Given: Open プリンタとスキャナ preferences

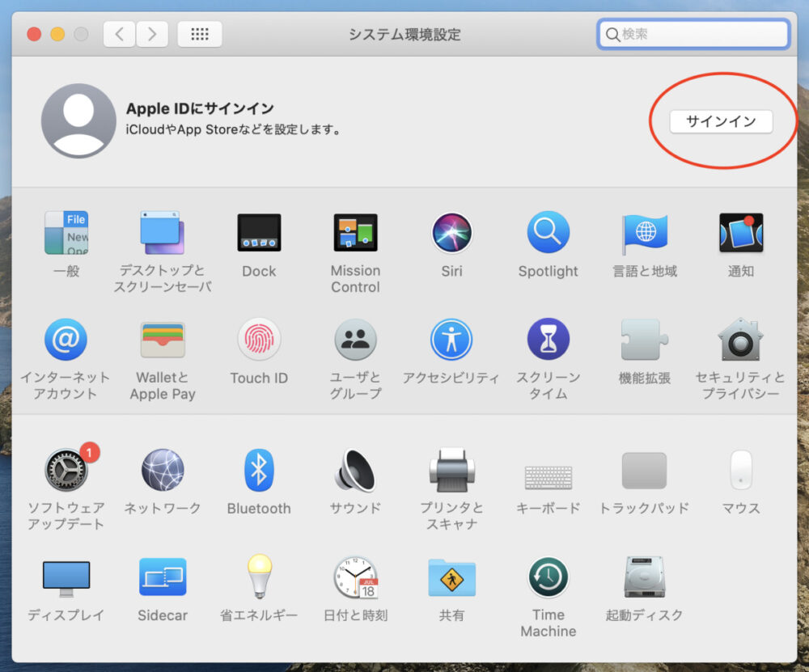Looking at the screenshot, I should coord(451,470).
